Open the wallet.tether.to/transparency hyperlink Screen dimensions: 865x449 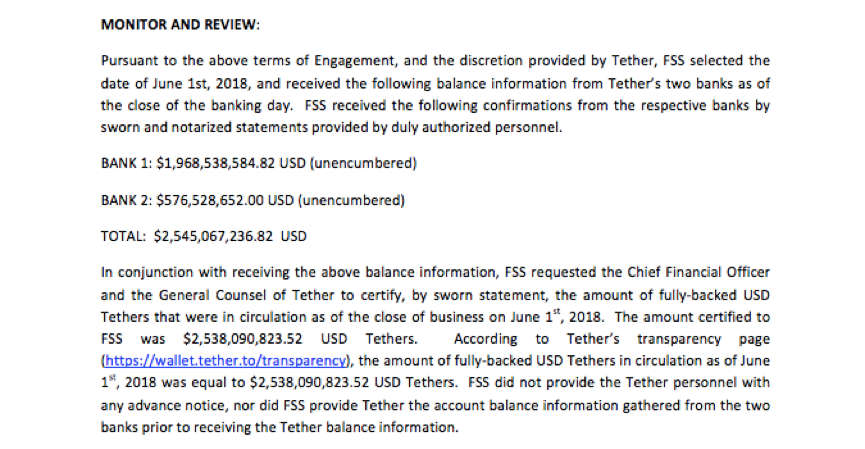(x=225, y=361)
